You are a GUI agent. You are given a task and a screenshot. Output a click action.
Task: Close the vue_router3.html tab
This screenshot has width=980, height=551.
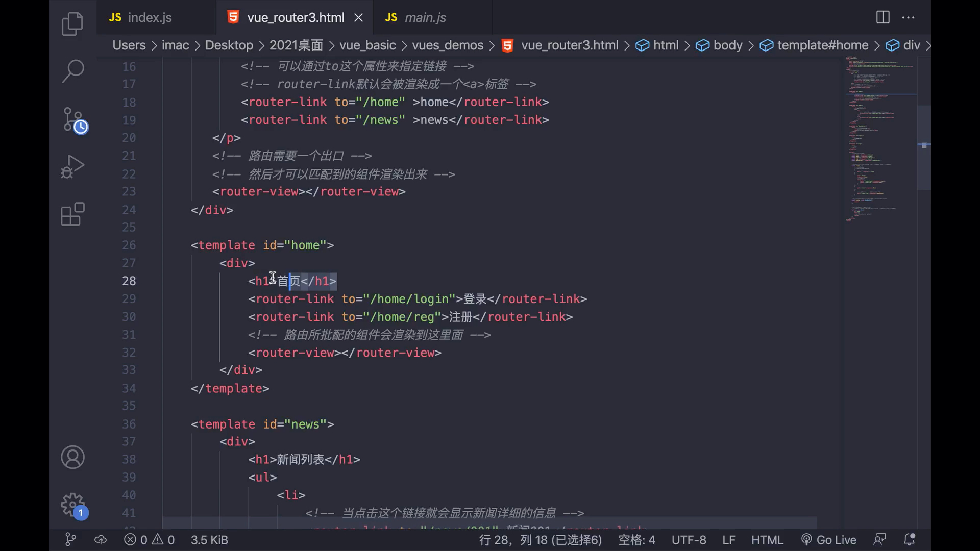pos(359,18)
